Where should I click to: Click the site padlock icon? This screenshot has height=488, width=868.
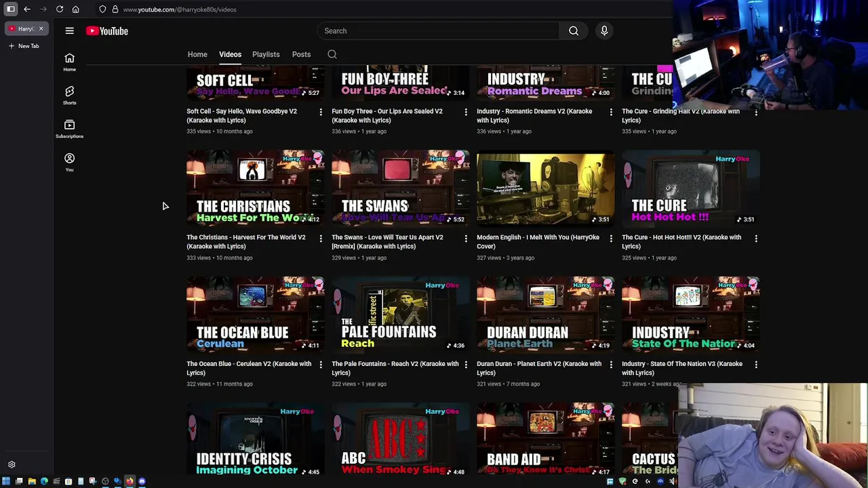115,9
